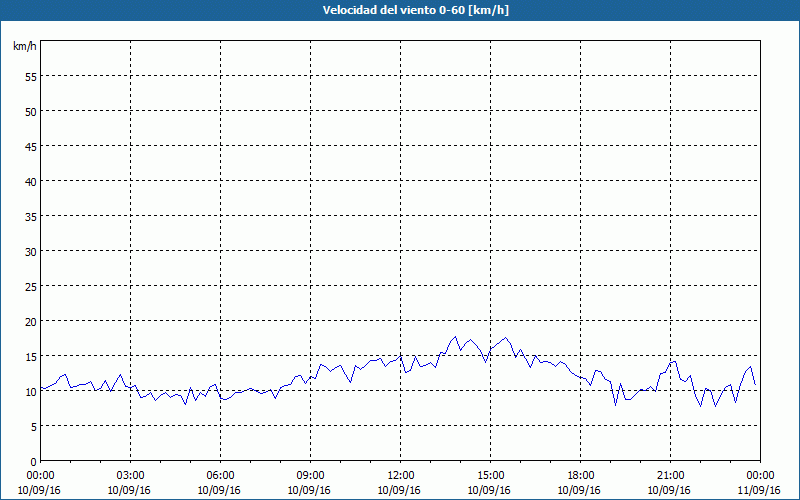800x500 pixels.
Task: Click the y-axis value 35
Action: coord(31,217)
